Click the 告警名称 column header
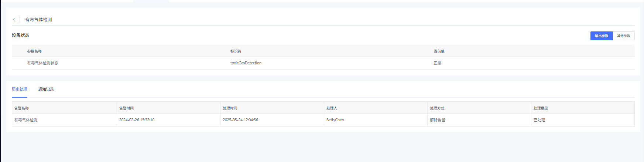Screen dimensions: 644x162 [x=21, y=108]
